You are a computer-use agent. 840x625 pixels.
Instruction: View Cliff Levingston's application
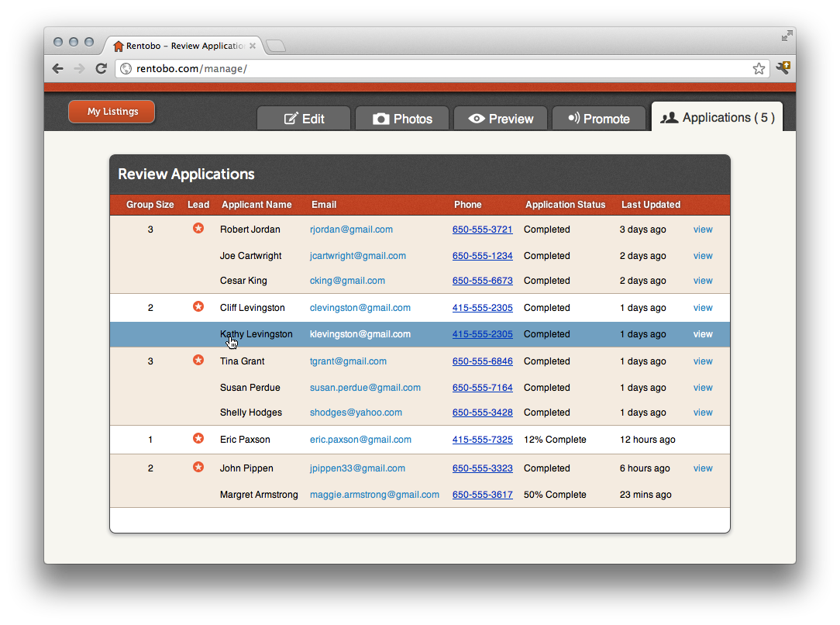tap(703, 308)
